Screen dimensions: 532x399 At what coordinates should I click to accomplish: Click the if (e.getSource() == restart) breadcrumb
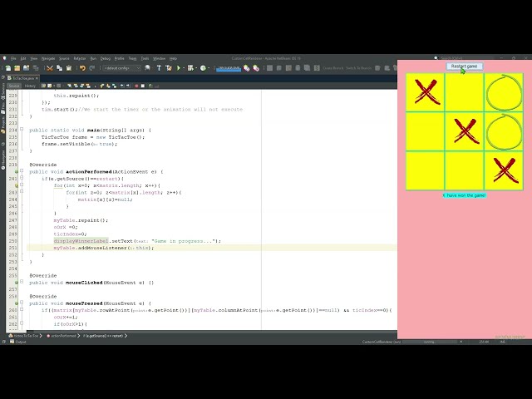(103, 336)
